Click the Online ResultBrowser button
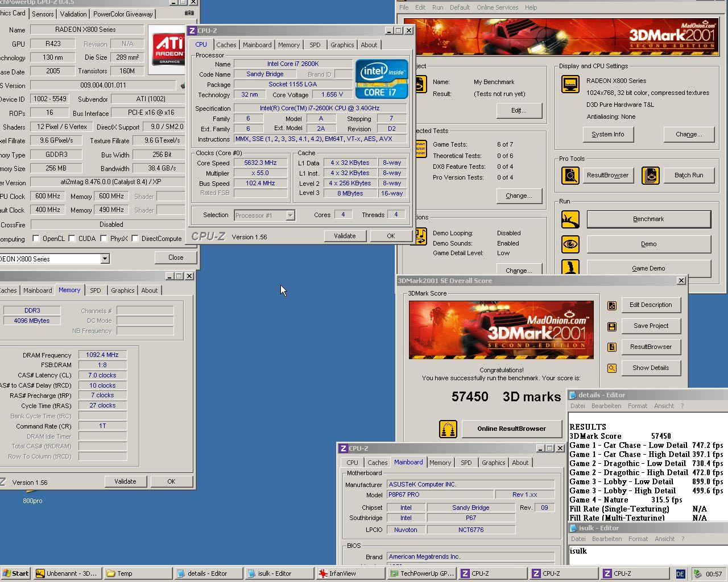Screen dimensions: 728x582 pos(511,429)
